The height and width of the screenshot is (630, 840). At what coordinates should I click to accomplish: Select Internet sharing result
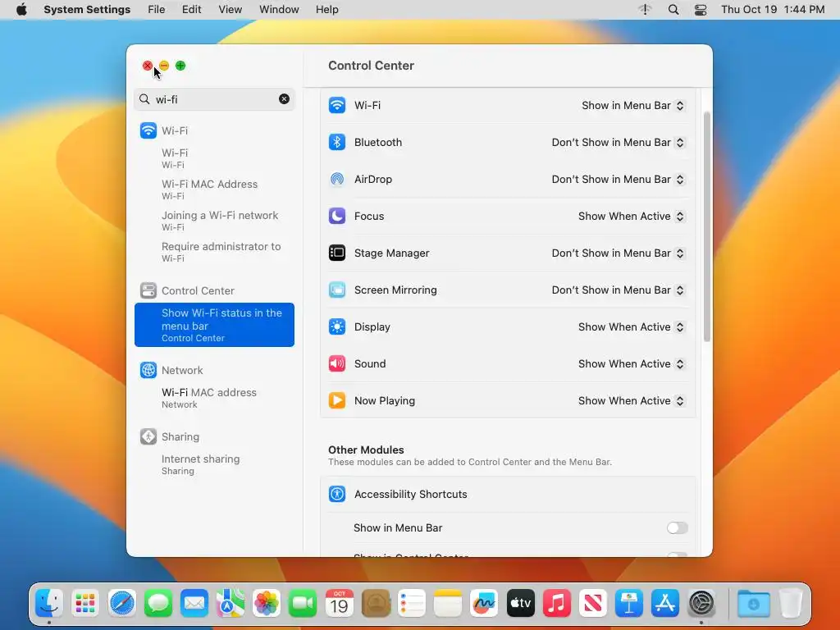[x=214, y=464]
